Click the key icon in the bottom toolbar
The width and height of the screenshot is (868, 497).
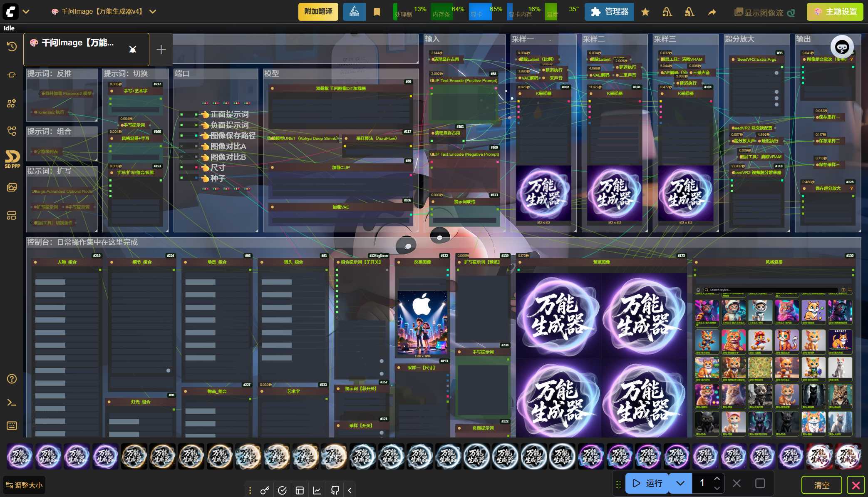265,490
